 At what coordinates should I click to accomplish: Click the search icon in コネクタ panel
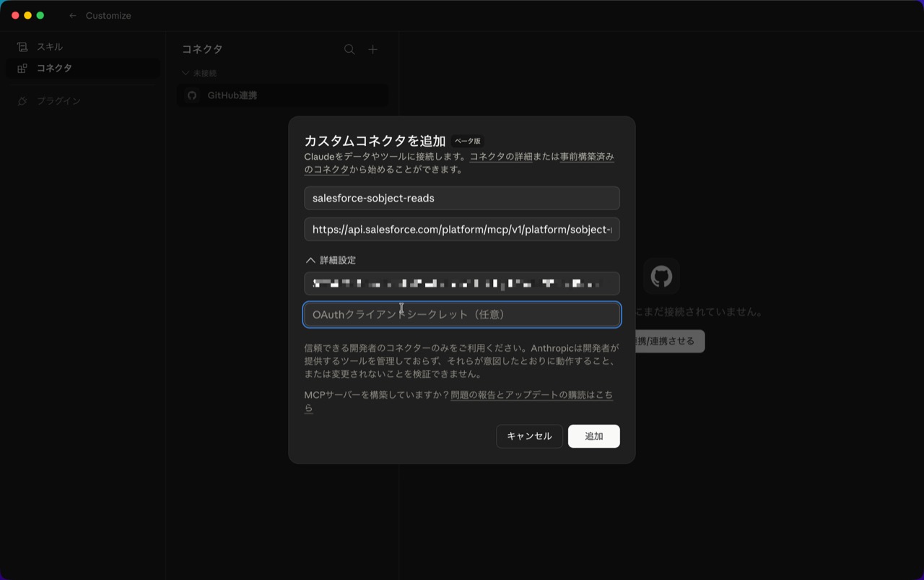pos(349,50)
